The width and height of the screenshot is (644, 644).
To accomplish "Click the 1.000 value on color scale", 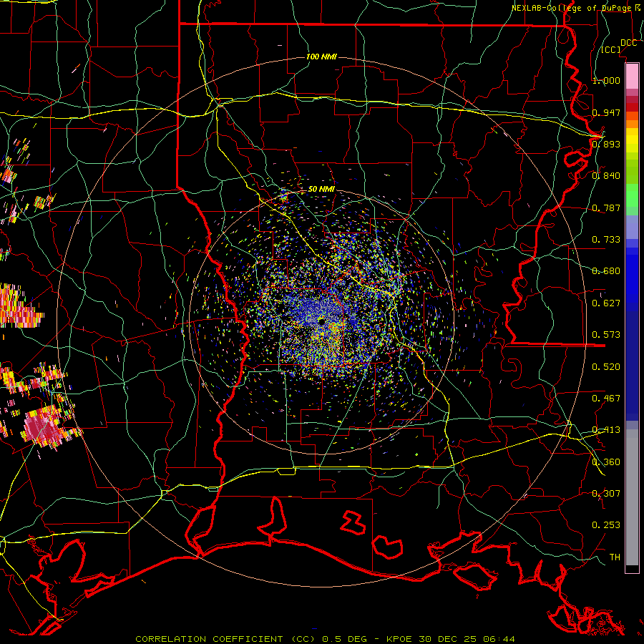I will point(606,80).
